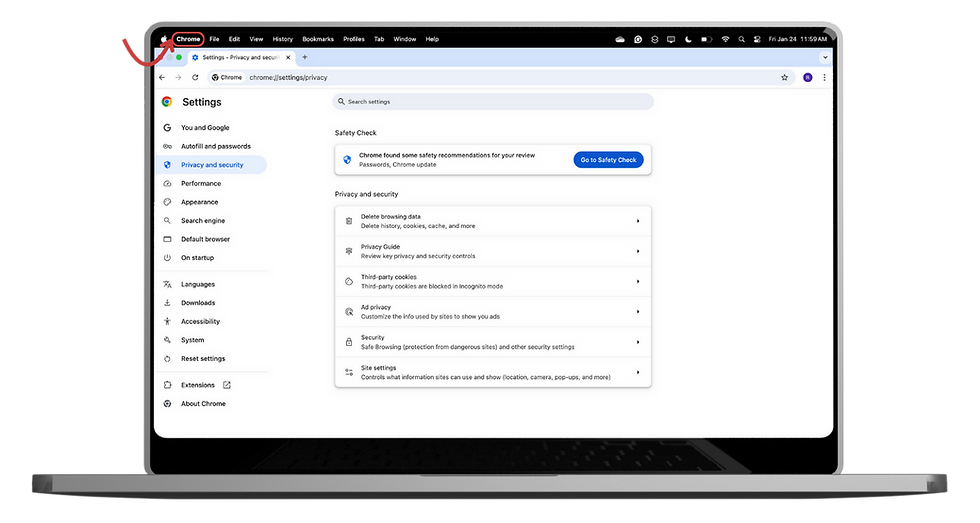This screenshot has height=523, width=980.
Task: Expand Delete browsing data arrow
Action: (638, 221)
